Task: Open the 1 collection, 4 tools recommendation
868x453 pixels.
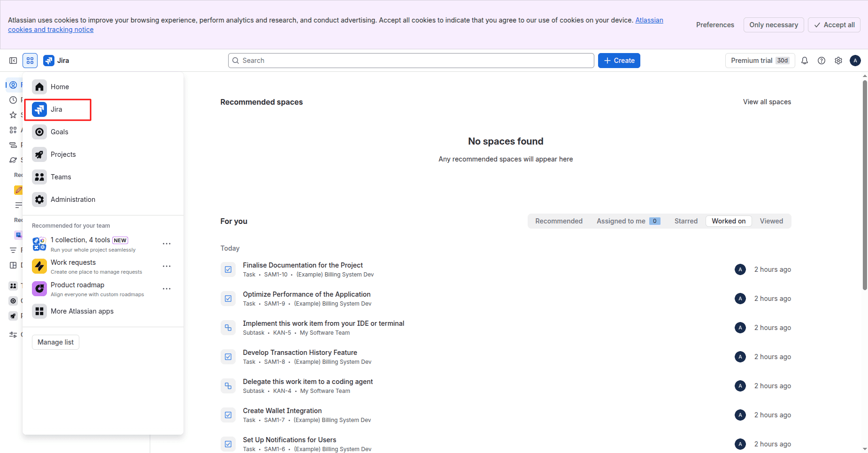Action: point(93,244)
